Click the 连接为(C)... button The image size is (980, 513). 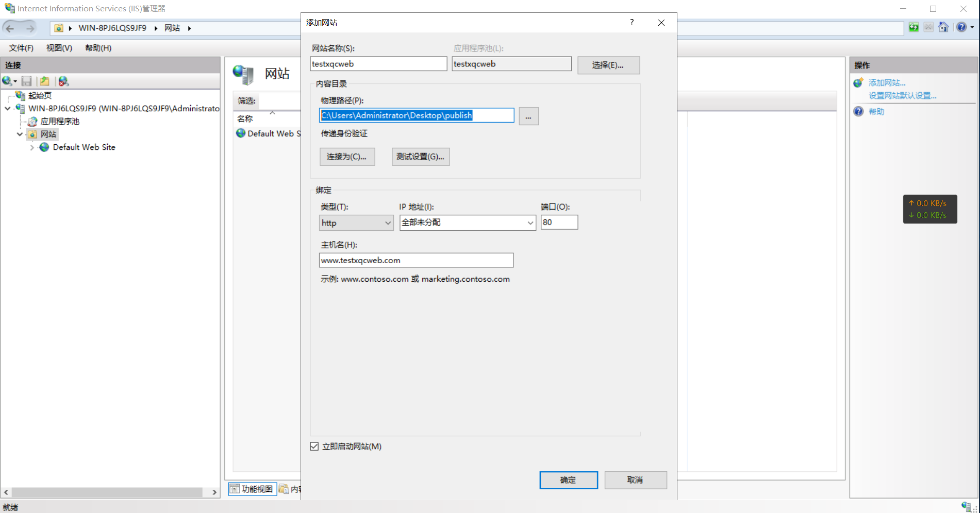pos(347,157)
